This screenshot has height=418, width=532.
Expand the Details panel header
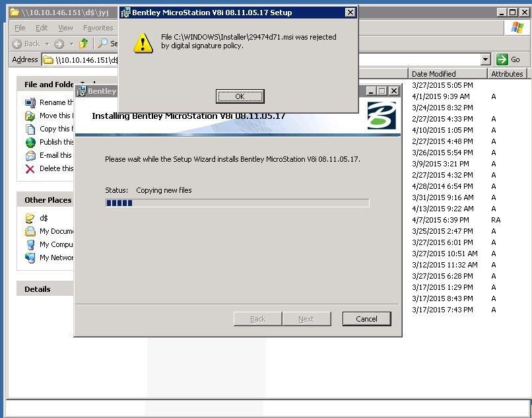pos(45,289)
